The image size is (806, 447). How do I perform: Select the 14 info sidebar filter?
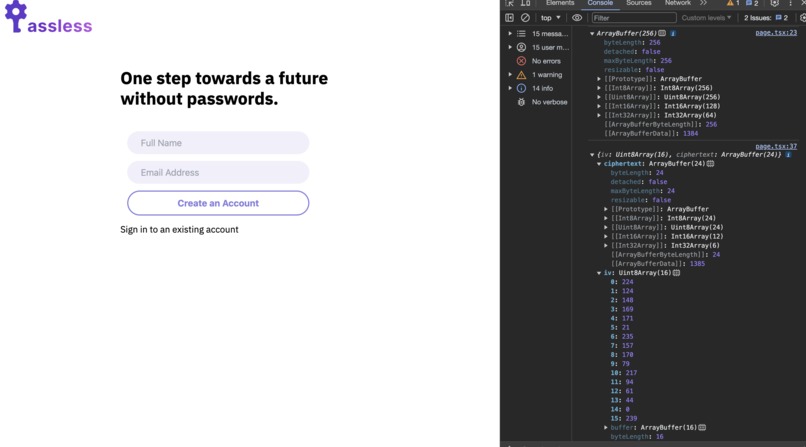pos(538,88)
